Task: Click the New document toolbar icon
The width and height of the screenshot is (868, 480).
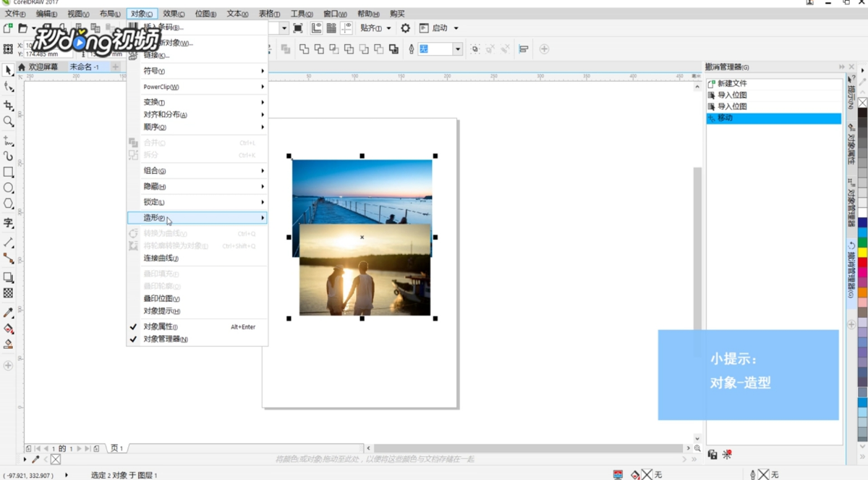Action: (x=7, y=28)
